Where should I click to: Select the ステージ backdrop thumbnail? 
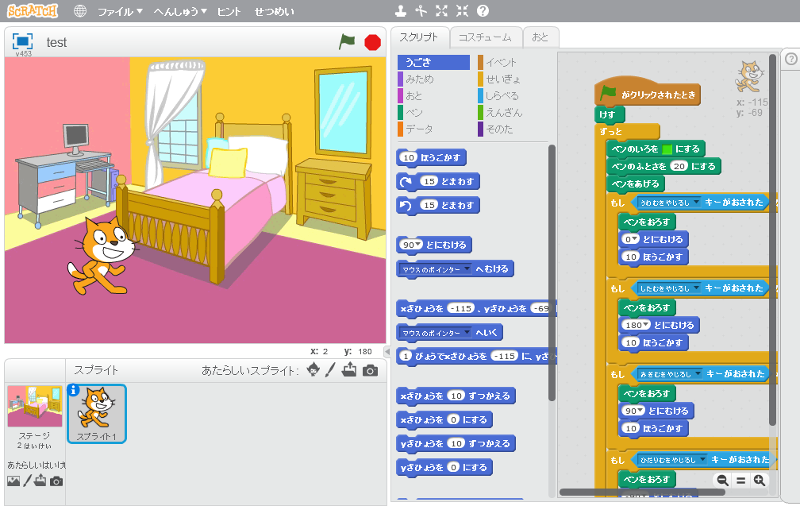[34, 406]
